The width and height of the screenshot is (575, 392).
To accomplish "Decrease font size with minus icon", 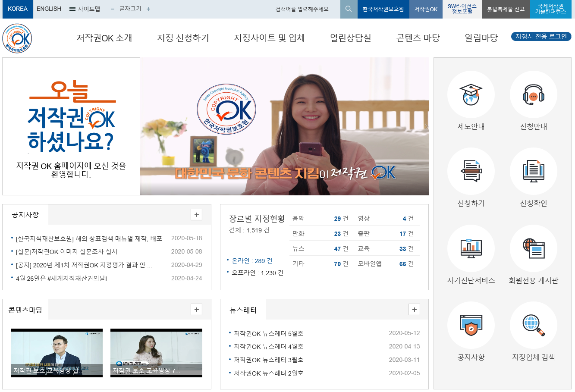I will pyautogui.click(x=113, y=9).
